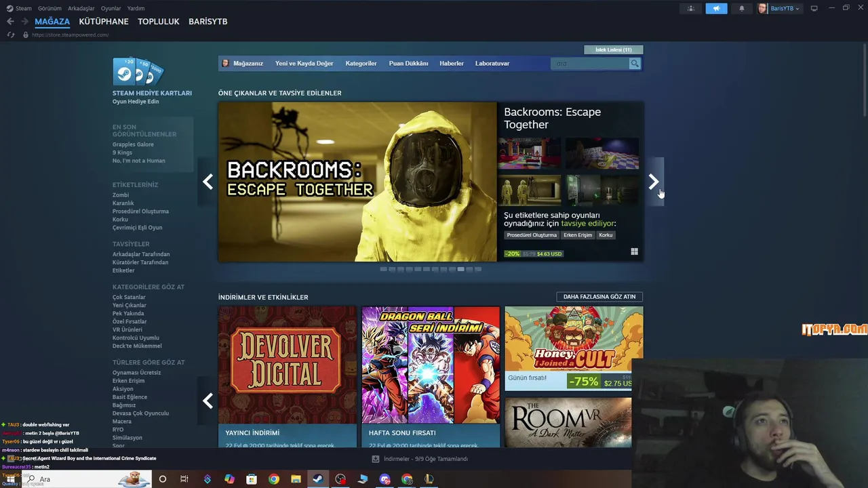Screen dimensions: 868x488
Task: Select the highlighted active carousel dot
Action: (460, 269)
